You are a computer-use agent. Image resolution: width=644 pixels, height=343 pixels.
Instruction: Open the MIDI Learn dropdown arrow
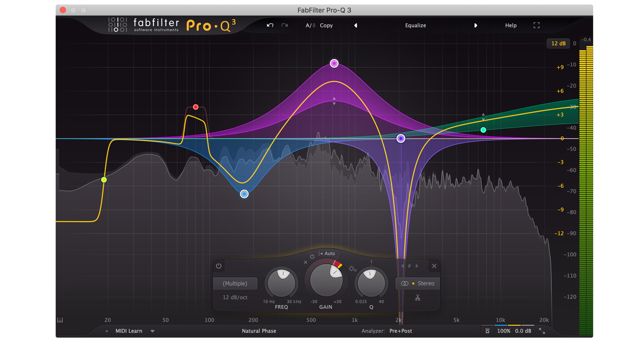coord(152,331)
